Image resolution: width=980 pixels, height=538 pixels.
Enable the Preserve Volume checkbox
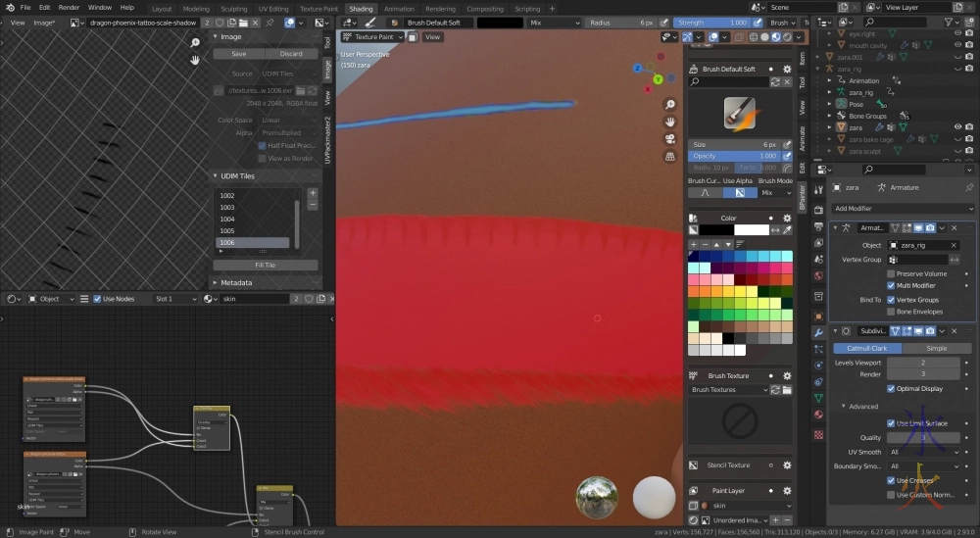(x=891, y=273)
